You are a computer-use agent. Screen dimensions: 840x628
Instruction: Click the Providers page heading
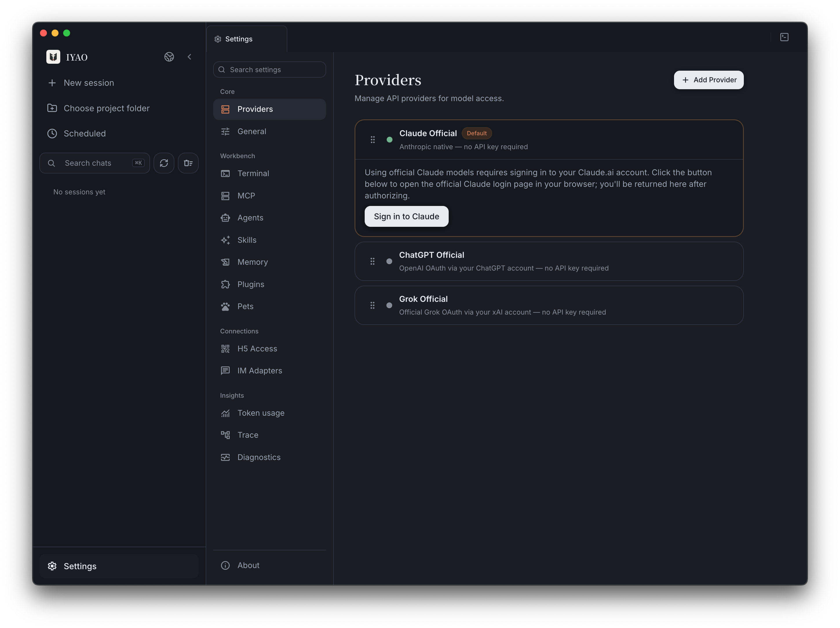[388, 80]
